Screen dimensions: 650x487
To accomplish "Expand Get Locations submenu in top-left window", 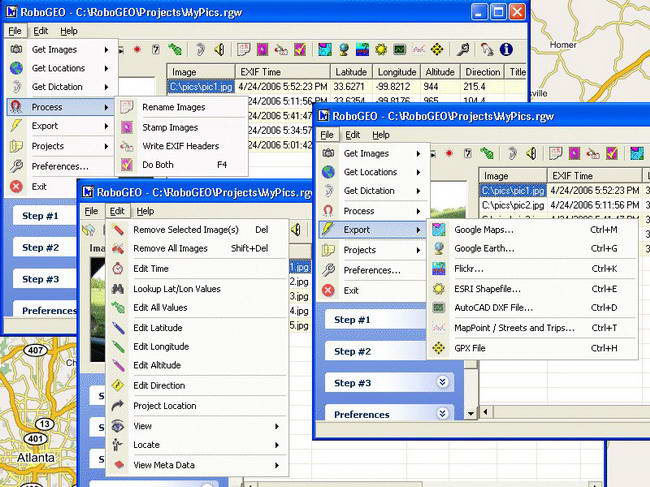I will (x=107, y=68).
